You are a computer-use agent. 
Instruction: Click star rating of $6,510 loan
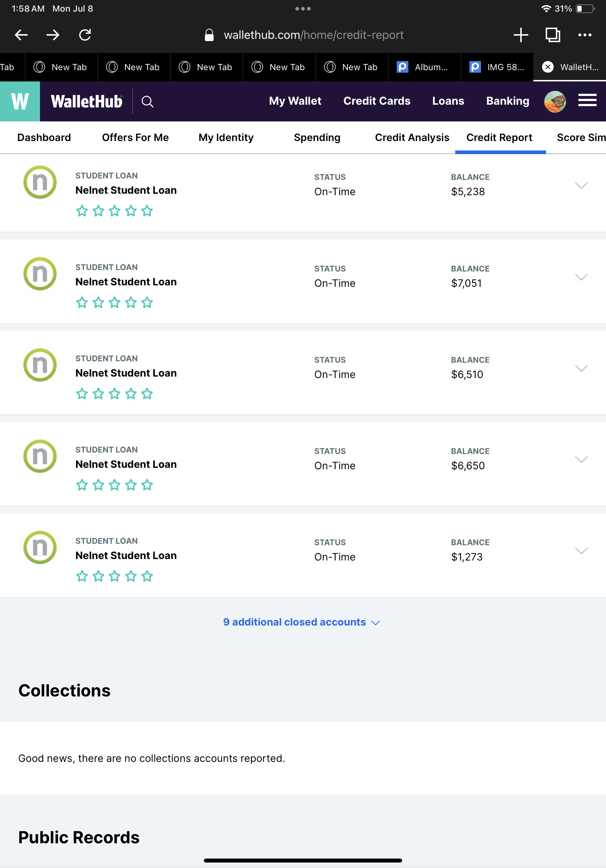tap(114, 394)
